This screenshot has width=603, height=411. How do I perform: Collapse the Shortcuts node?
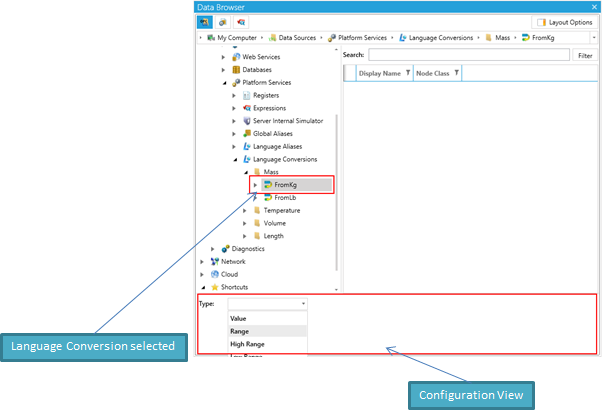point(203,287)
